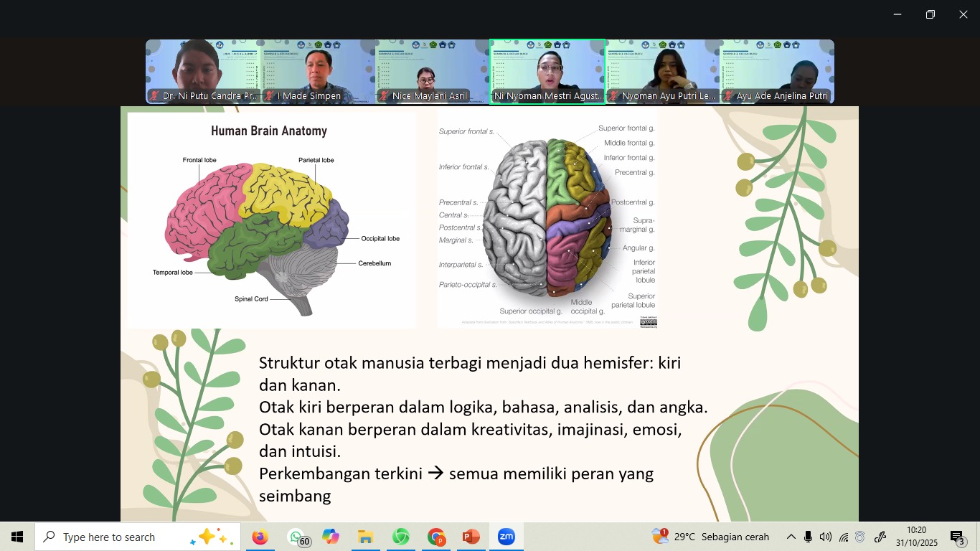The height and width of the screenshot is (551, 980).
Task: Open Firefox from the taskbar
Action: click(x=260, y=537)
